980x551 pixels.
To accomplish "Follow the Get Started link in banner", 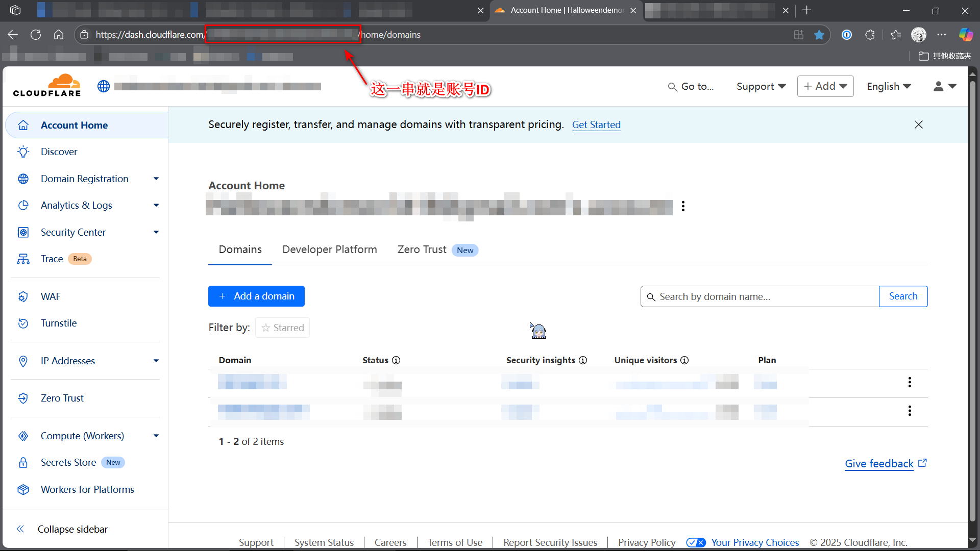I will click(x=596, y=125).
